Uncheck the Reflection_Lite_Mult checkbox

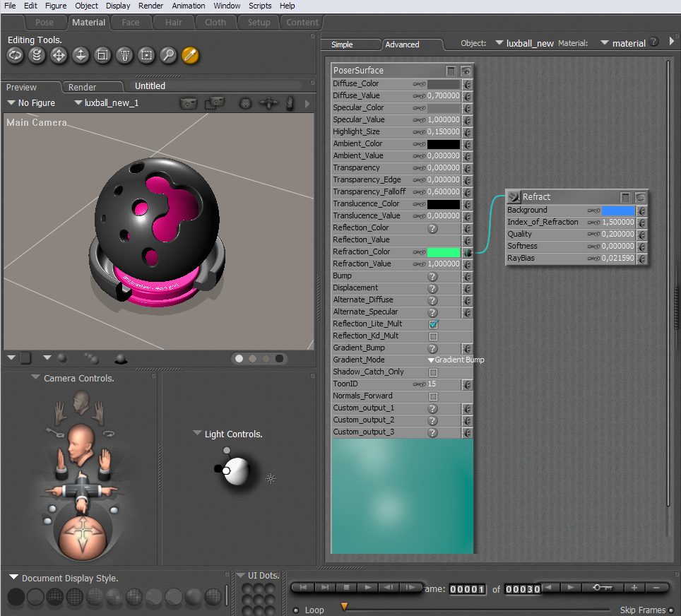tap(434, 324)
